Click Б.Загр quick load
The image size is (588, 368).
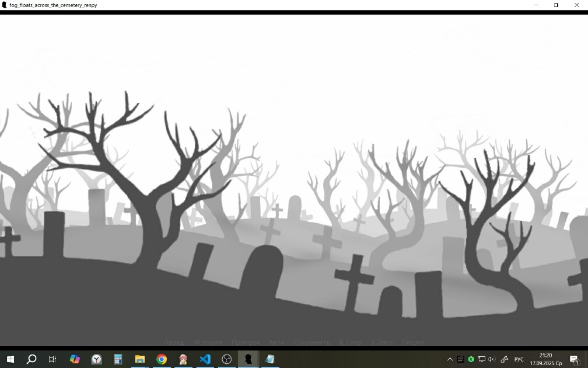382,342
